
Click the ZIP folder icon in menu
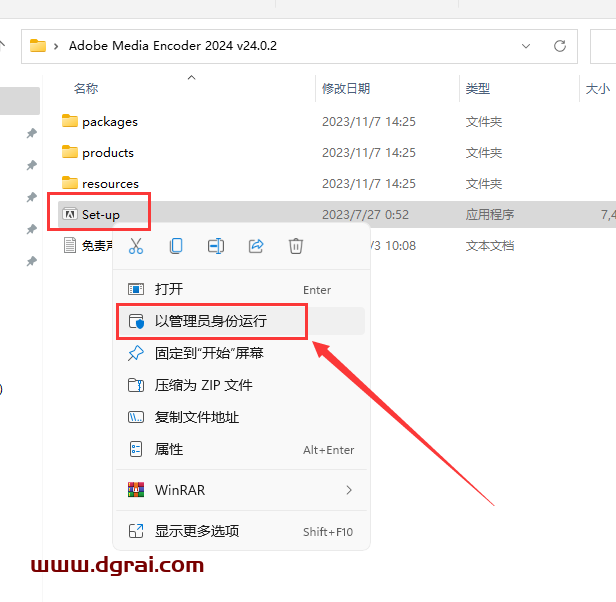point(136,385)
